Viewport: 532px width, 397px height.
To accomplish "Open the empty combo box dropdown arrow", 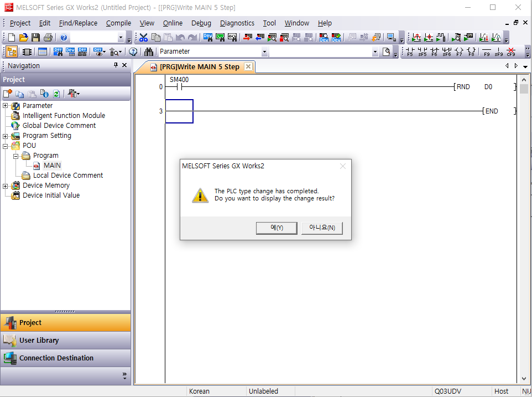I will pos(375,52).
